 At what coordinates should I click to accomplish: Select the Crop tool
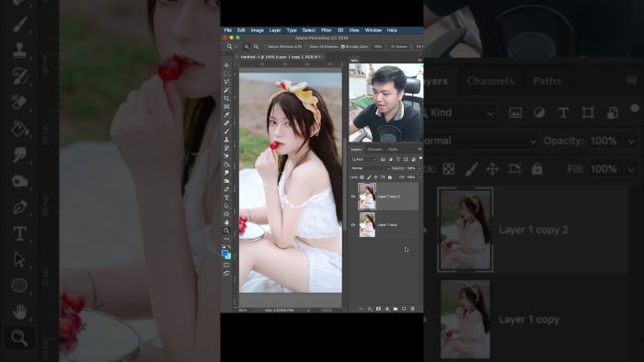(226, 98)
